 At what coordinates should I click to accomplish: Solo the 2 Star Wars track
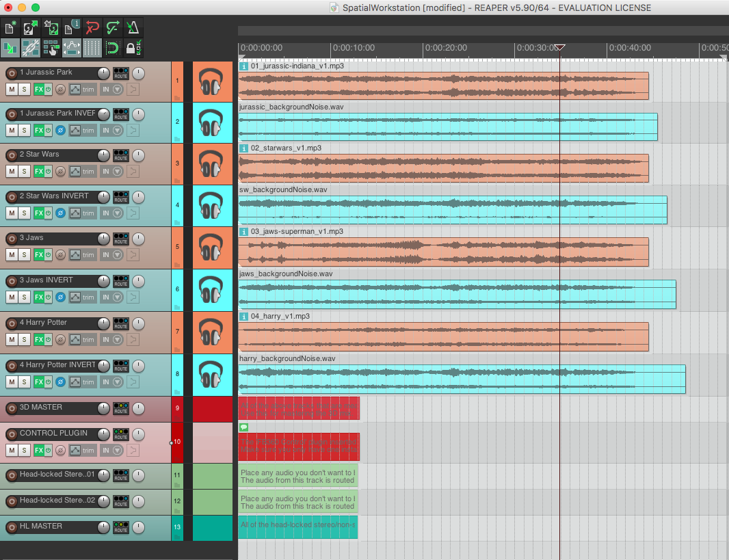[x=24, y=171]
